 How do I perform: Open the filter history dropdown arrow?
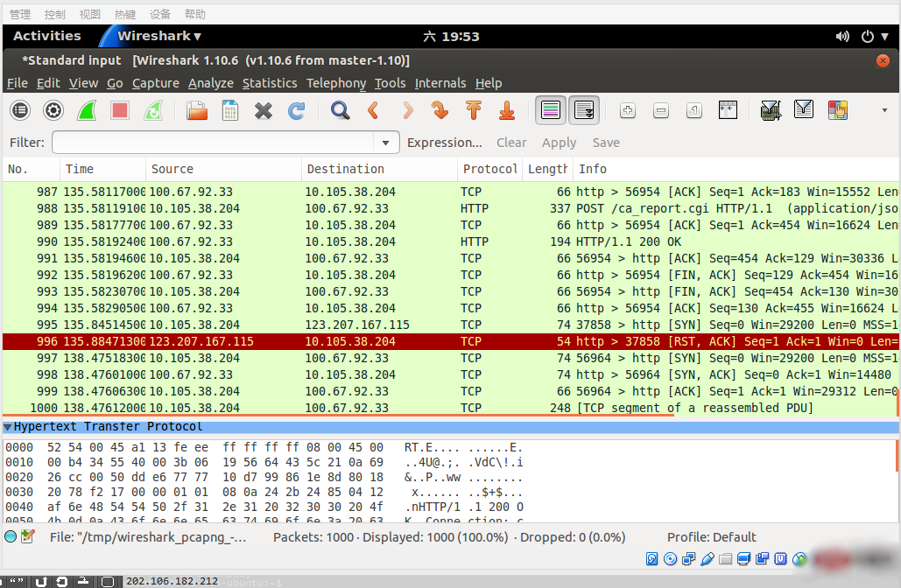tap(385, 143)
